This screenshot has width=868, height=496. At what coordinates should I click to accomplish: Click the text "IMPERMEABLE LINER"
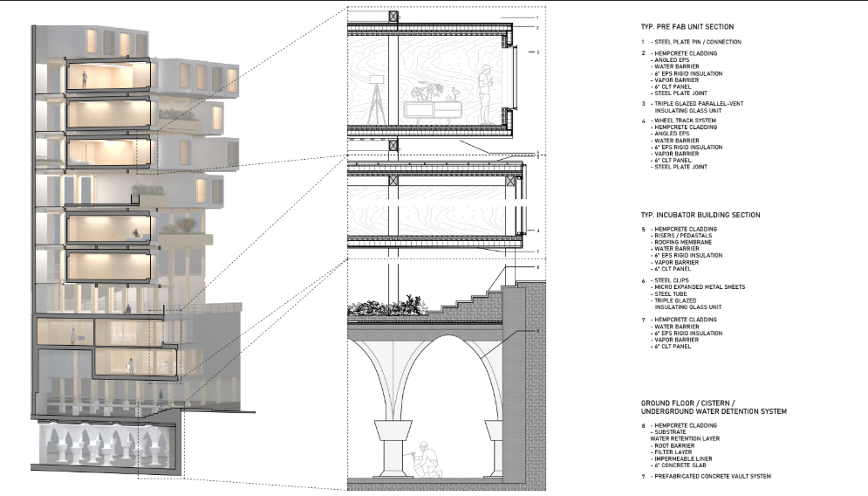click(x=683, y=458)
